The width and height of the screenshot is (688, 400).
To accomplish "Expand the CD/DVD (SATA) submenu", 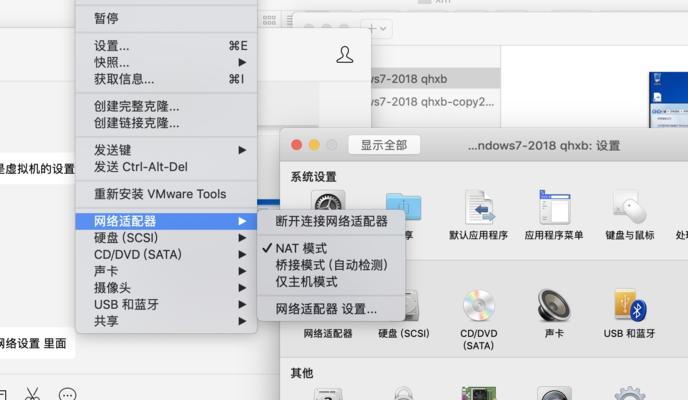I will [x=166, y=254].
